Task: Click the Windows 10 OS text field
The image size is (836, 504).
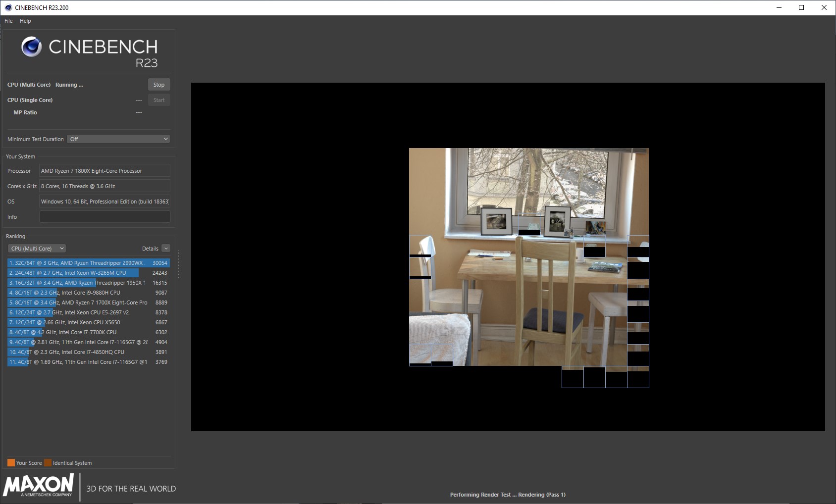Action: point(104,202)
